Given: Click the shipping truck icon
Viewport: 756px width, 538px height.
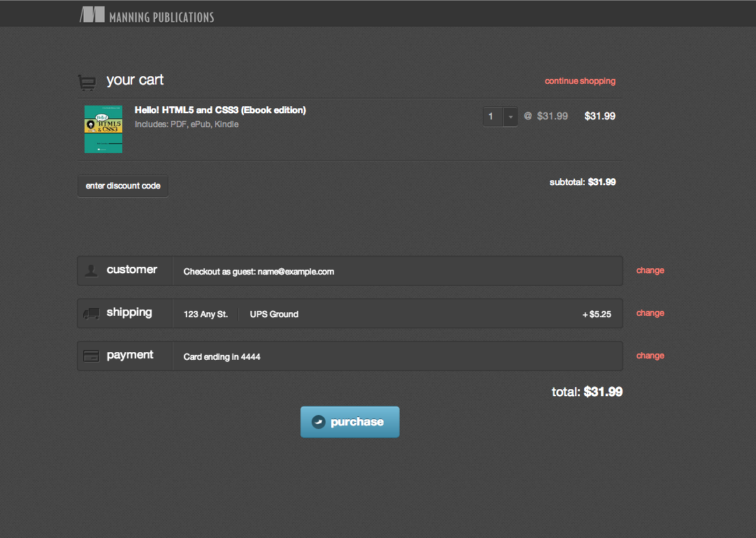Looking at the screenshot, I should [x=91, y=314].
